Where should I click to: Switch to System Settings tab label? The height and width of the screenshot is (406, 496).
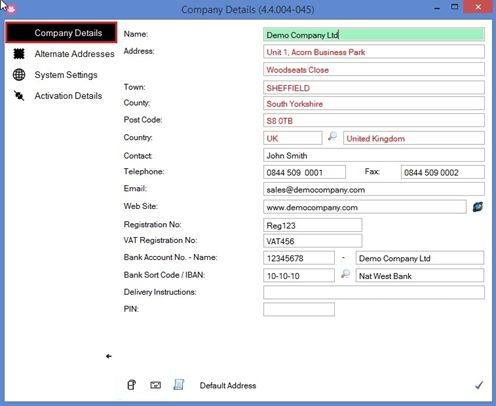point(66,75)
